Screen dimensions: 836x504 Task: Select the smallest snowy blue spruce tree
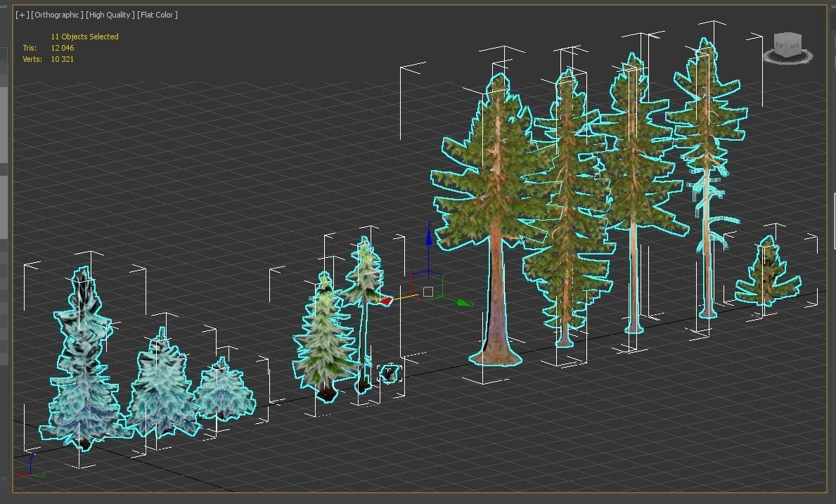click(224, 391)
